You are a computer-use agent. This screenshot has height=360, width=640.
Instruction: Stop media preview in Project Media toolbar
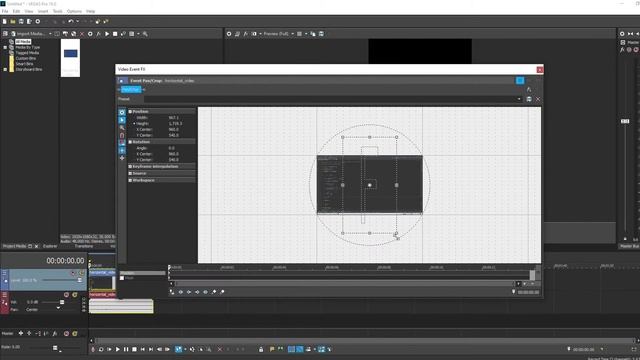(115, 34)
